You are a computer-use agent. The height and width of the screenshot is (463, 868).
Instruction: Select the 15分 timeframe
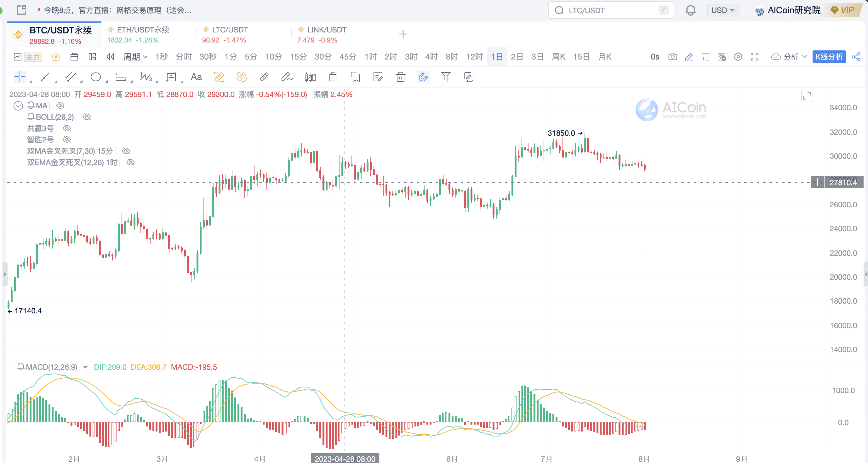coord(298,57)
